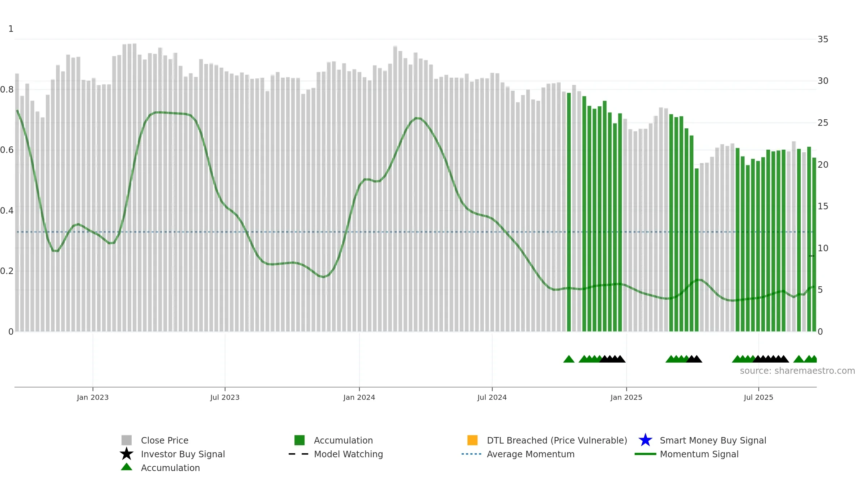
Task: Click the black Investor Buy Signal star
Action: click(x=126, y=454)
